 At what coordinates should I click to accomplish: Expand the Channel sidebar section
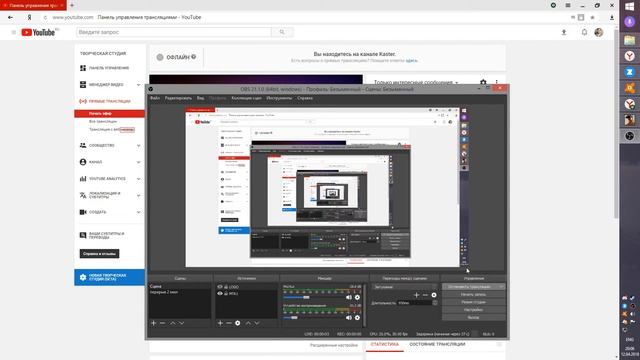click(x=138, y=162)
